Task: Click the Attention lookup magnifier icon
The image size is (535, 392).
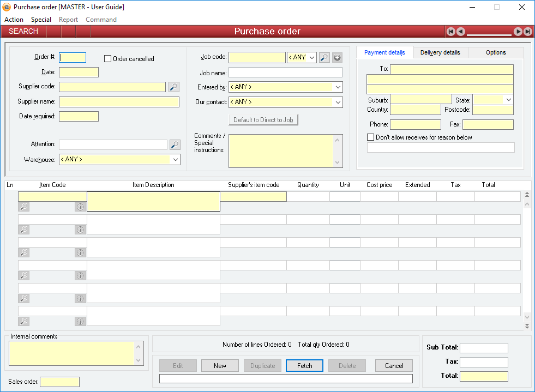Action: [175, 144]
